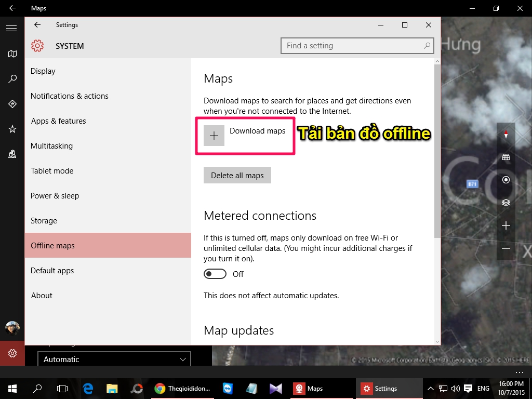Switch to Chrome Thegioididon window in taskbar

182,389
